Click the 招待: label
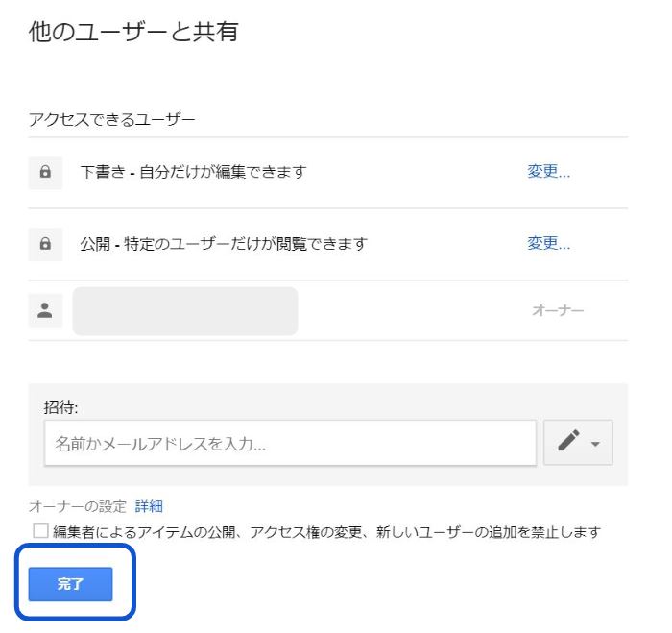 coord(60,406)
